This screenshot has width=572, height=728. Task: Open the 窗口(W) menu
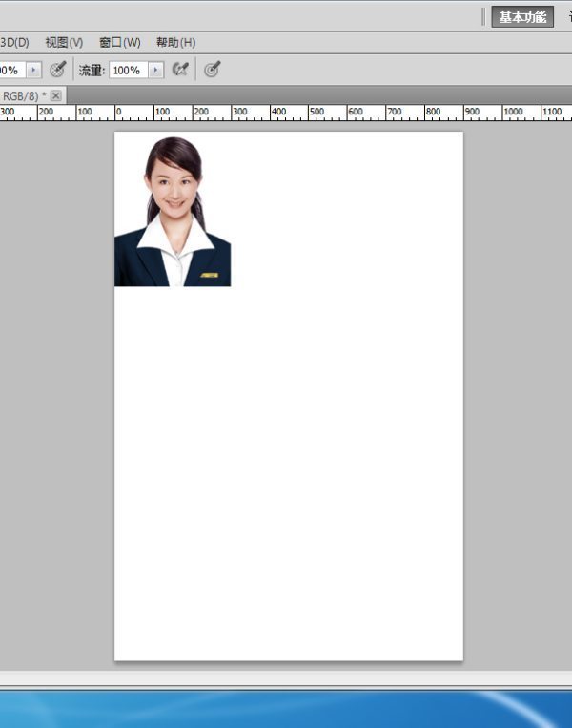[119, 43]
